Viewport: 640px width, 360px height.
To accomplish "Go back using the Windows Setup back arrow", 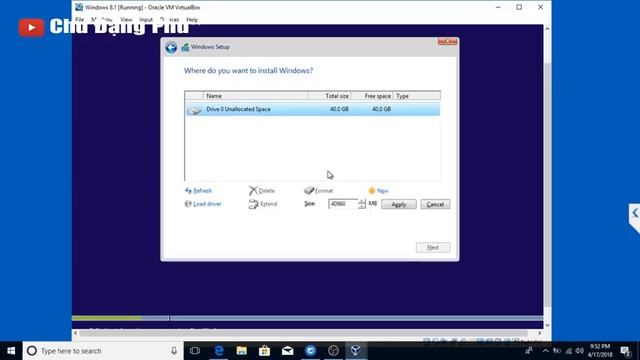I will coord(171,48).
